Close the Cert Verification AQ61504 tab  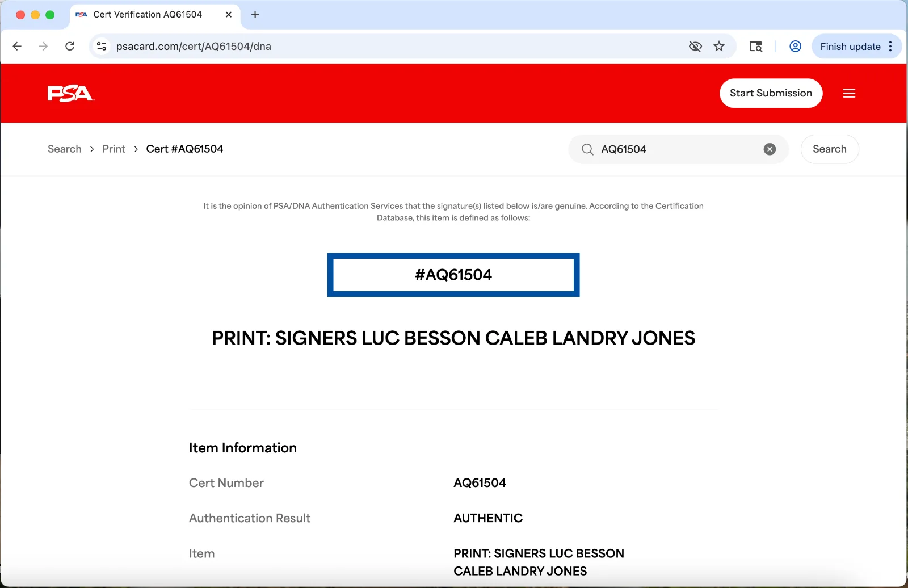click(x=229, y=15)
